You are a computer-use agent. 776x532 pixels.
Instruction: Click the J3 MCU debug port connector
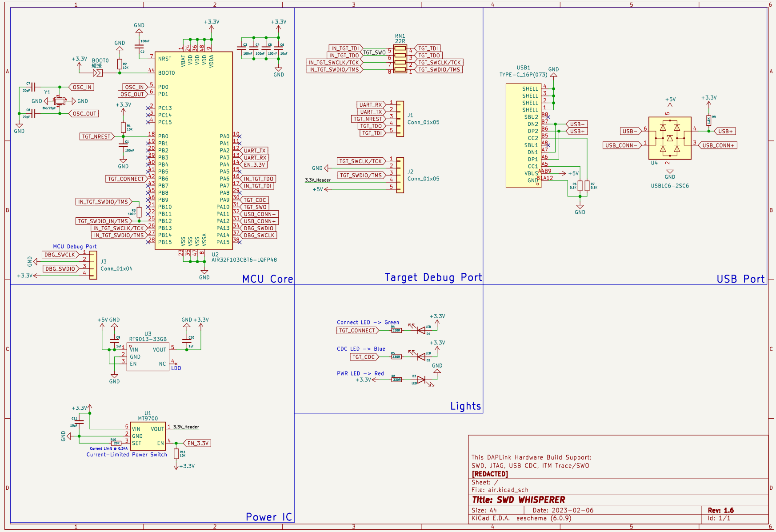point(93,265)
